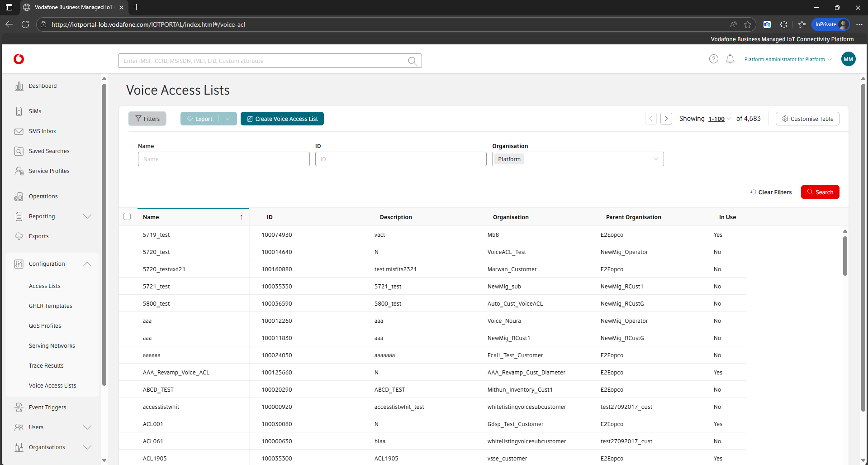Click the Vodafone logo icon

[19, 59]
